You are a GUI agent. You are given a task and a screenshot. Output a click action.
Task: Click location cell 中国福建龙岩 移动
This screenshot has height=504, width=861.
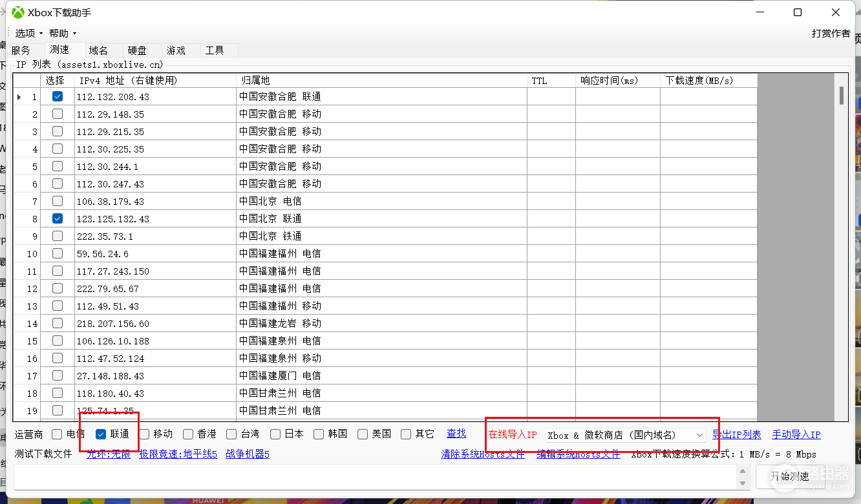point(381,323)
